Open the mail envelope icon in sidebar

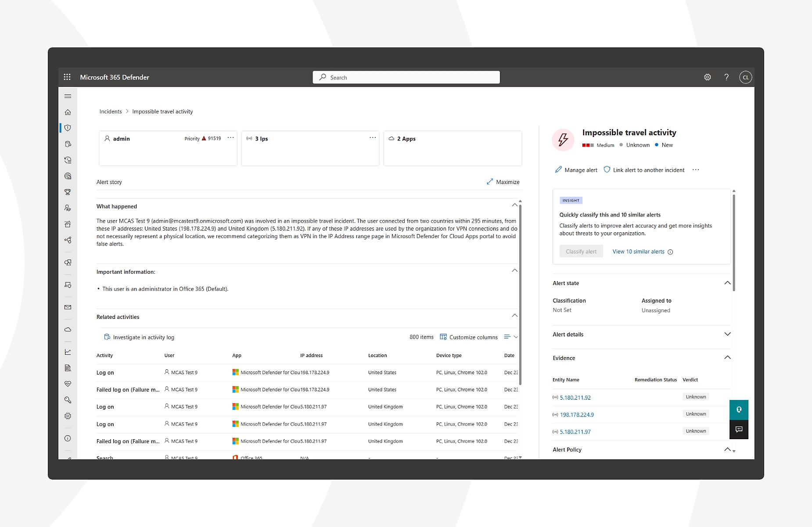(68, 307)
